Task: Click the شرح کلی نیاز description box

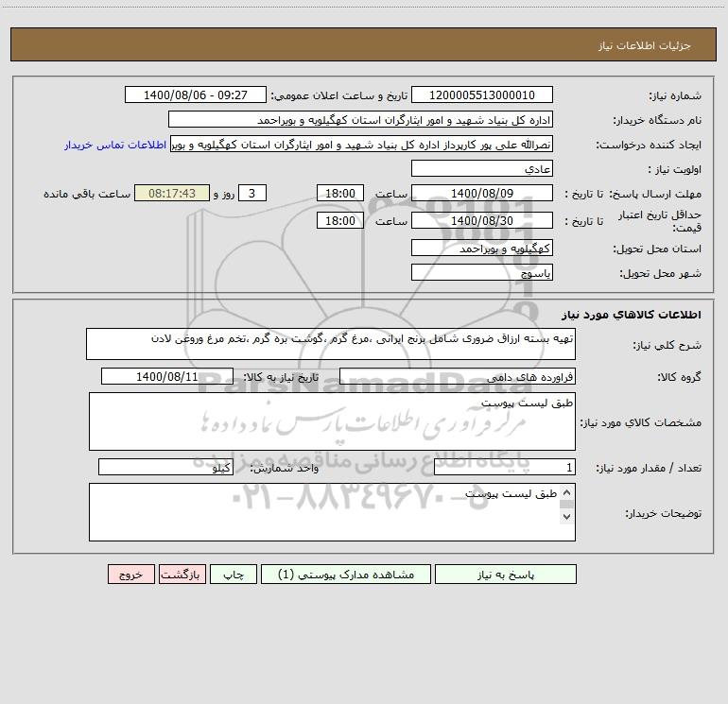Action: pyautogui.click(x=331, y=344)
